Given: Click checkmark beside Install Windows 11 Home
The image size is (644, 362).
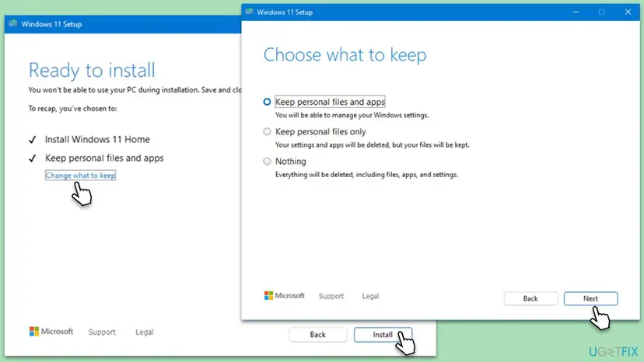Looking at the screenshot, I should (33, 140).
